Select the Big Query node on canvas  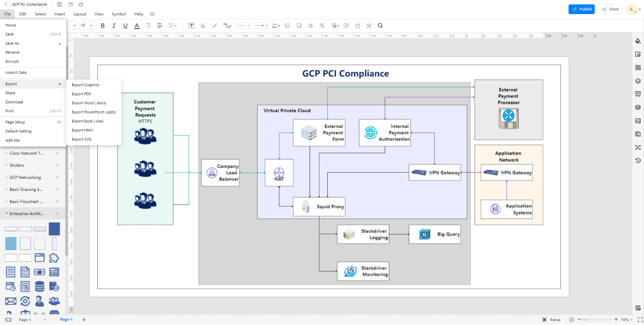tap(434, 234)
